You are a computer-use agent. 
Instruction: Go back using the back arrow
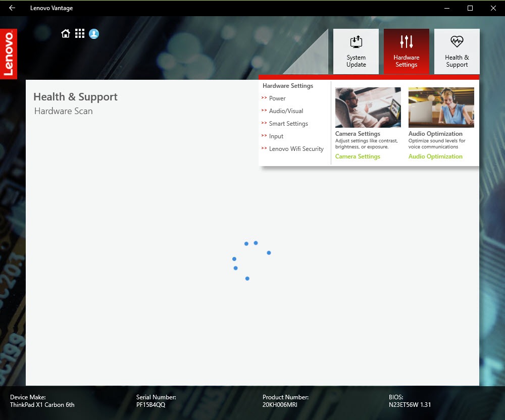click(x=12, y=8)
